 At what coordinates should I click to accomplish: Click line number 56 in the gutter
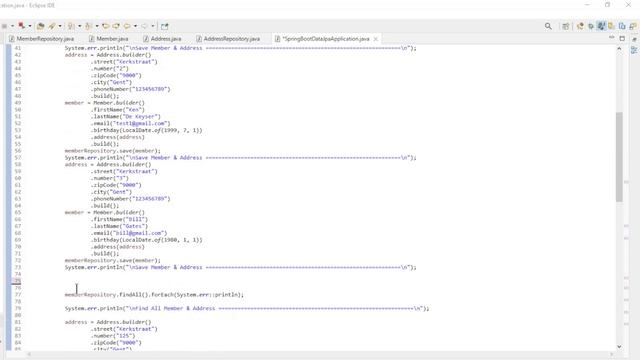(x=18, y=151)
